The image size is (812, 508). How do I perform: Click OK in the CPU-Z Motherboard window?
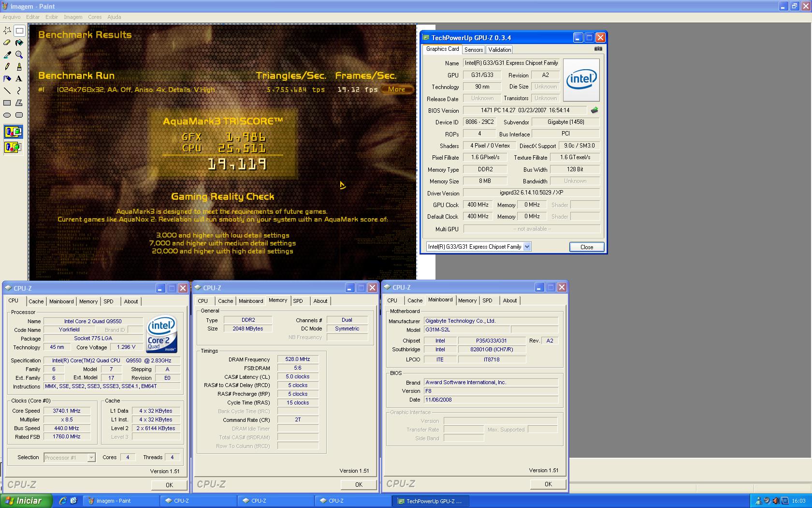coord(548,484)
